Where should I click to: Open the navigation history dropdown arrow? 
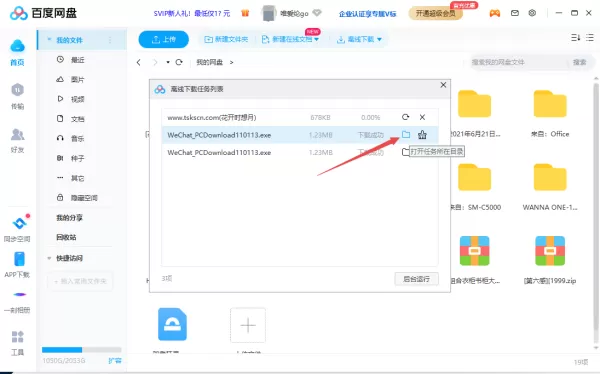pos(168,62)
